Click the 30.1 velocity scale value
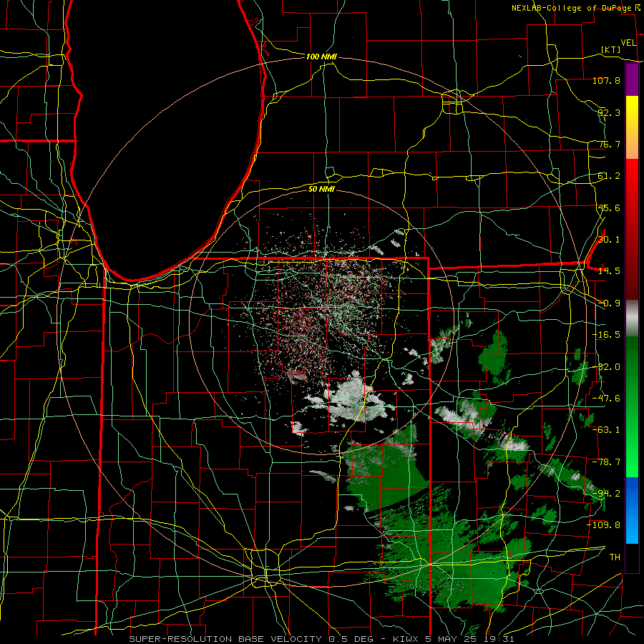This screenshot has width=644, height=644. point(609,240)
